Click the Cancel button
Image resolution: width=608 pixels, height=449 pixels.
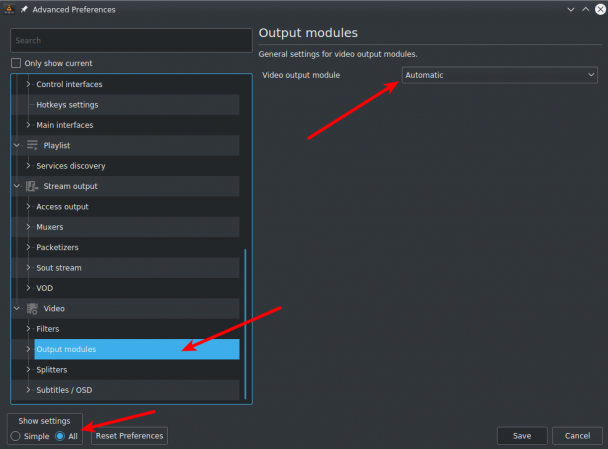(x=577, y=436)
